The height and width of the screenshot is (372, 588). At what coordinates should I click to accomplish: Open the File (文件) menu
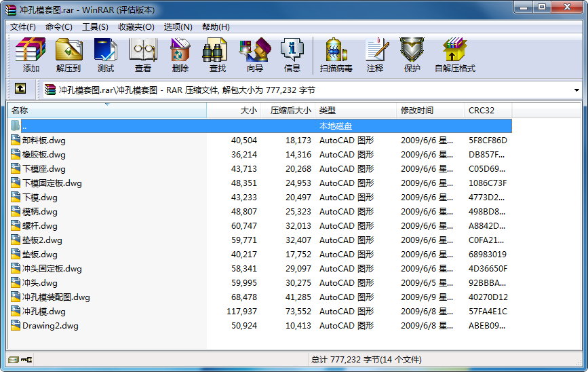tap(23, 27)
